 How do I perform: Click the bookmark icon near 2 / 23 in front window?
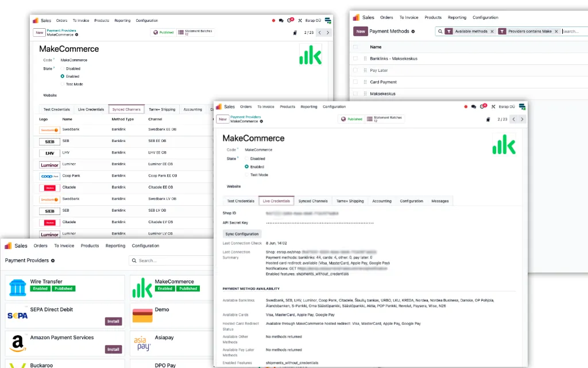(488, 120)
